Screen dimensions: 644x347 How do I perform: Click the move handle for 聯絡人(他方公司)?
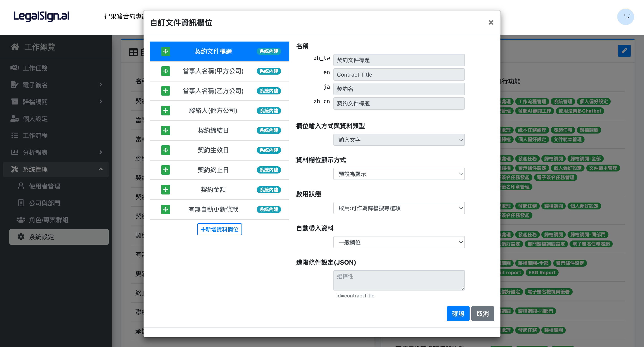[165, 111]
